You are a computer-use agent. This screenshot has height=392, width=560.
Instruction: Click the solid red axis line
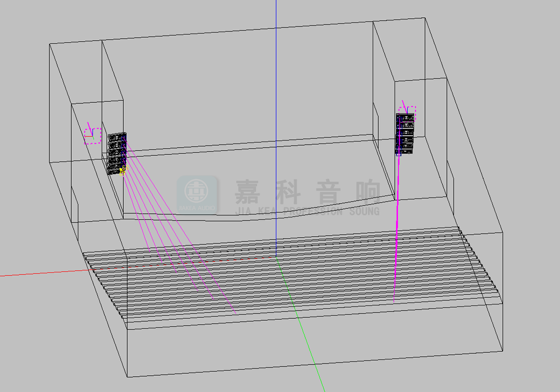(x=41, y=273)
